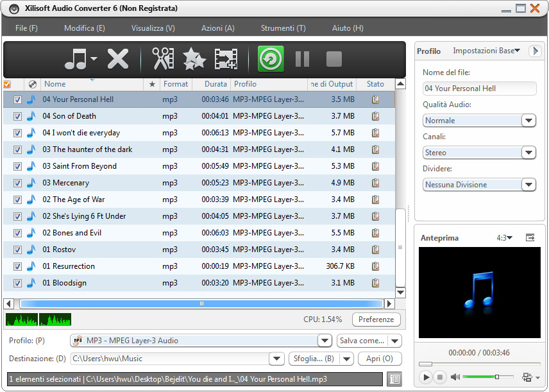549x392 pixels.
Task: Open the Canali Stereo dropdown
Action: tap(528, 153)
